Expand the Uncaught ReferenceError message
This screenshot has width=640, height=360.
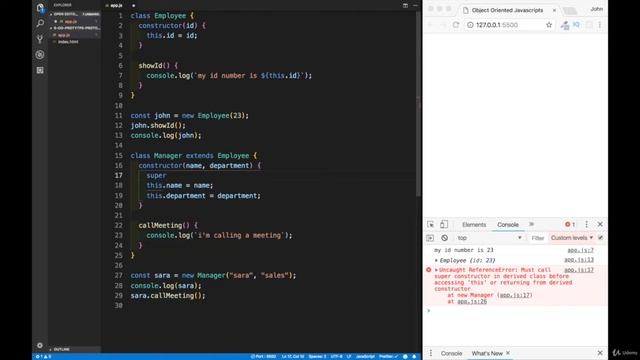[436, 270]
